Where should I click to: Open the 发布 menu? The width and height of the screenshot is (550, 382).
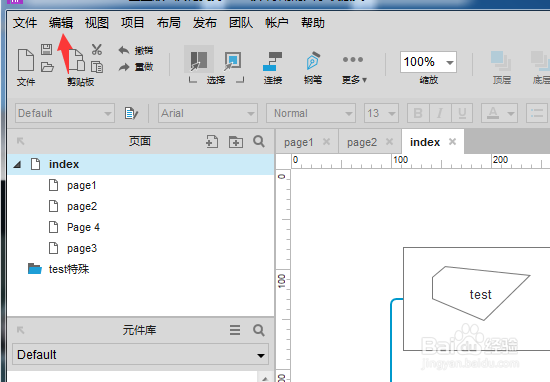tap(205, 23)
